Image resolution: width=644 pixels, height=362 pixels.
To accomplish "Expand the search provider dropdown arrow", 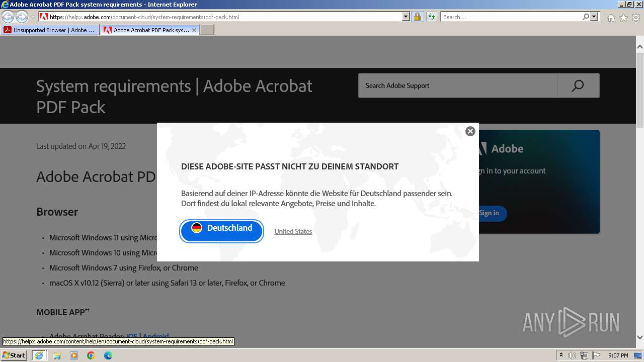I will click(594, 17).
